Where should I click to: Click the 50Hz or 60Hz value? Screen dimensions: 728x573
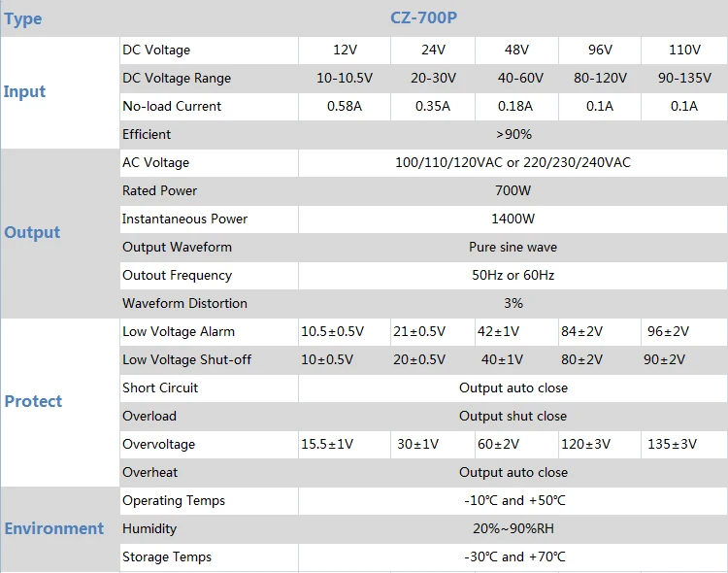[513, 275]
